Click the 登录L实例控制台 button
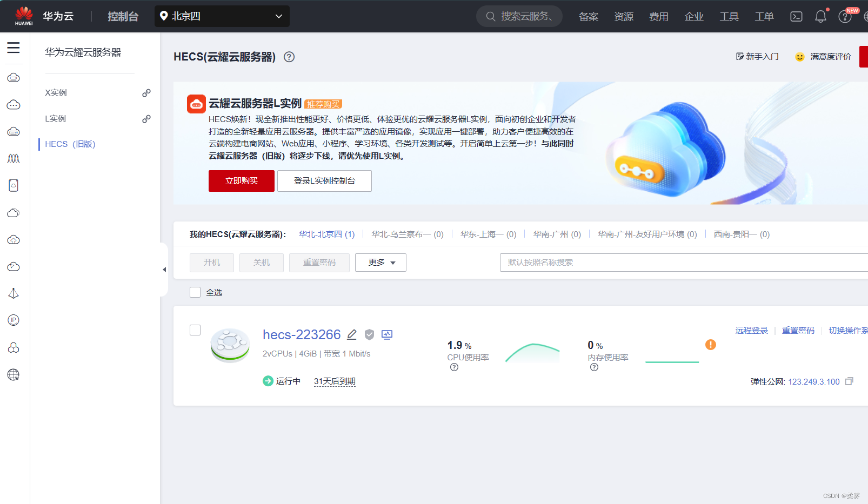This screenshot has width=868, height=504. click(x=324, y=181)
